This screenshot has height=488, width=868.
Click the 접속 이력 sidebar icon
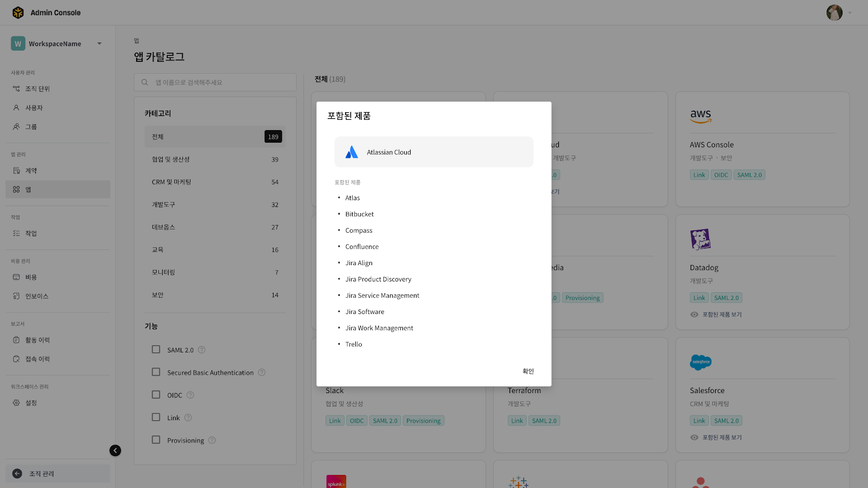[16, 359]
